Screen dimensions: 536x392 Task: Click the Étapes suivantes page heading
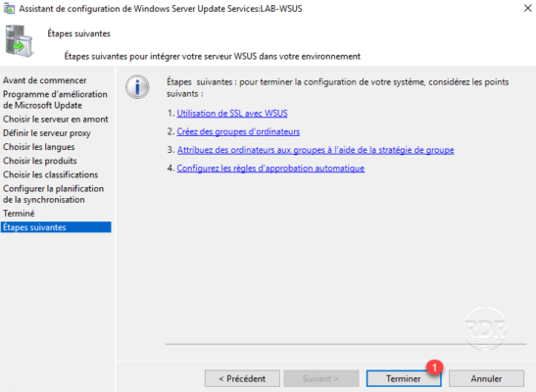[79, 33]
